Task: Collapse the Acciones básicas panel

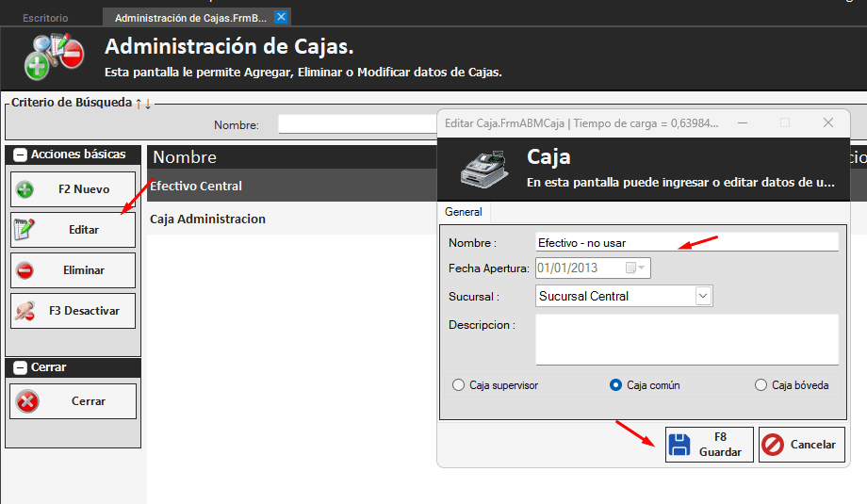Action: [20, 154]
